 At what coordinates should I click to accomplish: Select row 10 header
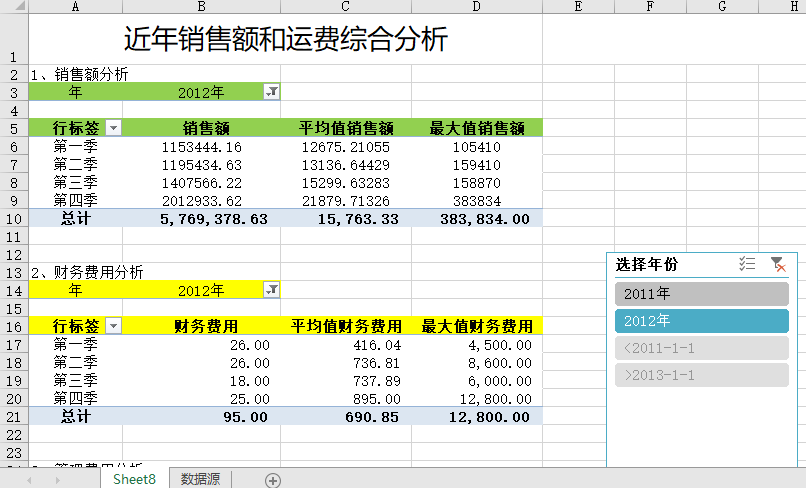click(x=14, y=218)
